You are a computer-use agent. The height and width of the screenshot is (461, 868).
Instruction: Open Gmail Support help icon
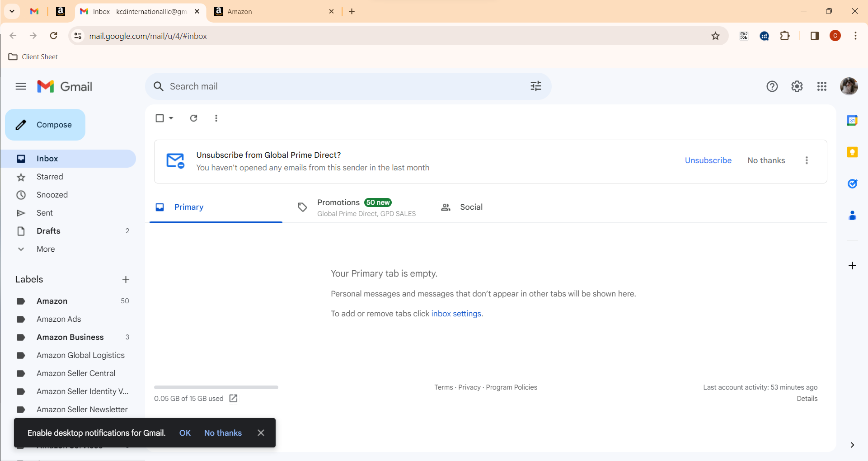point(772,86)
